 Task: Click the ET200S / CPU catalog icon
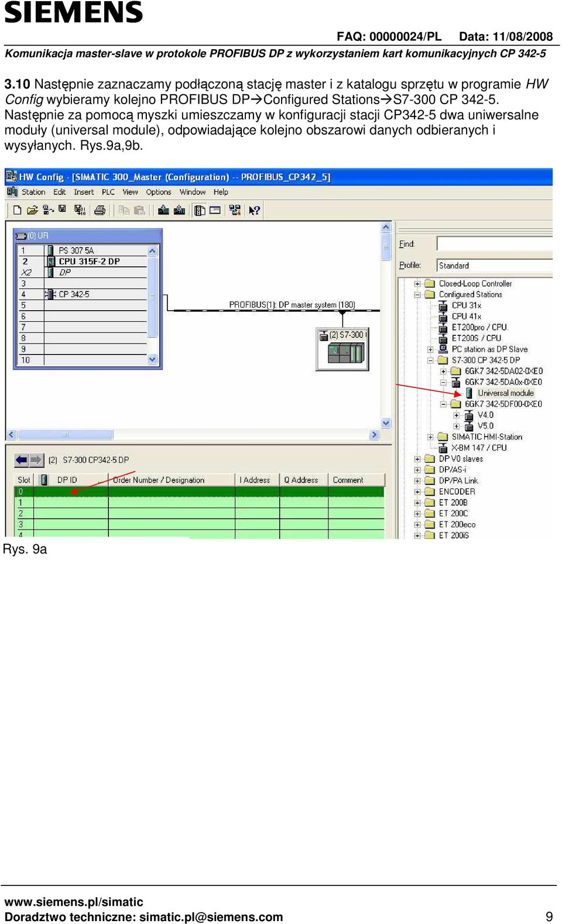pos(444,338)
